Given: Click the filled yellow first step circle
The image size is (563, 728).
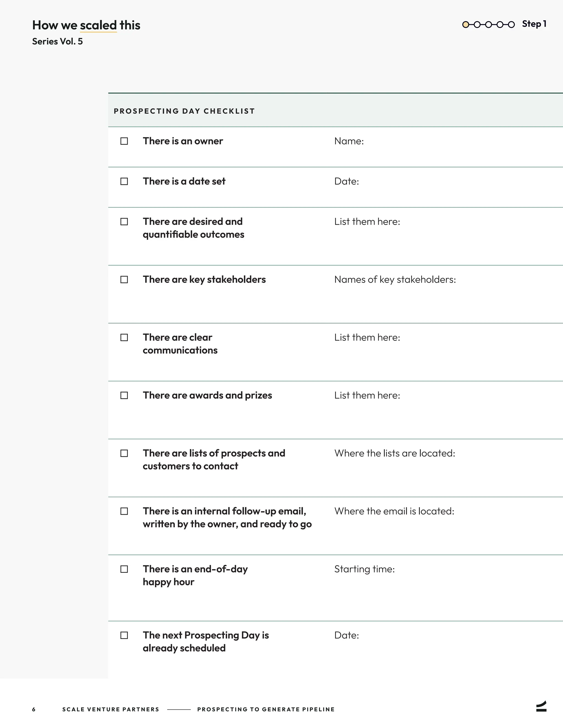Looking at the screenshot, I should pyautogui.click(x=466, y=24).
